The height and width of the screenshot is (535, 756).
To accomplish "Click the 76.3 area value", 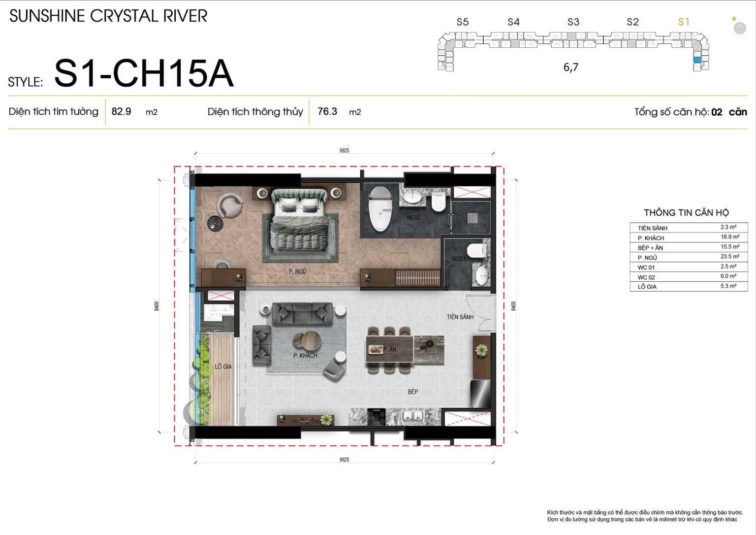I will click(x=327, y=111).
